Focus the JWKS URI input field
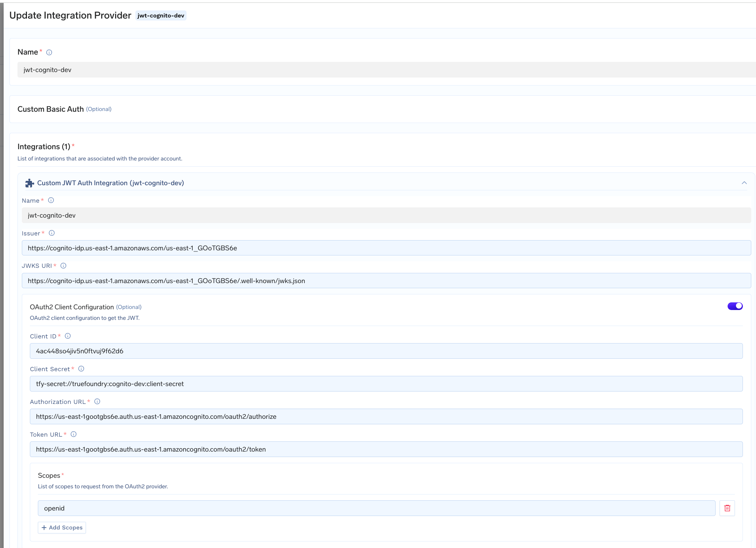This screenshot has width=756, height=548. pyautogui.click(x=386, y=281)
